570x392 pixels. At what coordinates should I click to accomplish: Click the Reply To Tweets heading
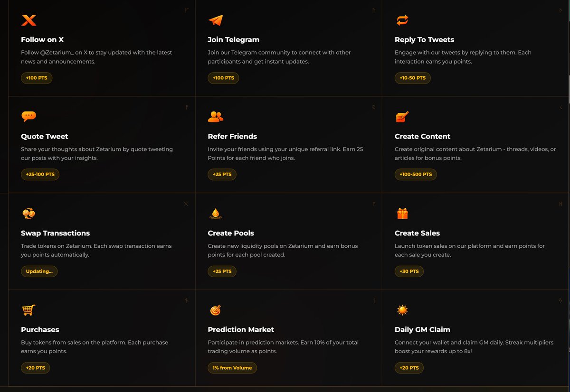tap(424, 40)
